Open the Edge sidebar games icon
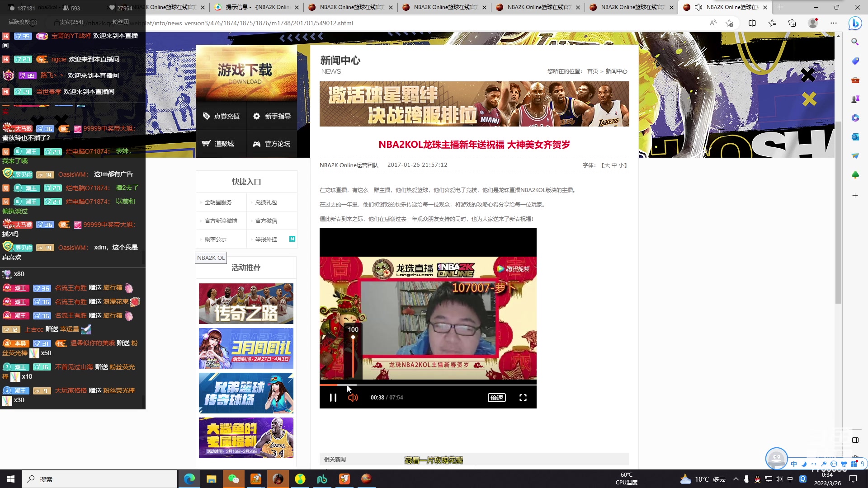The height and width of the screenshot is (488, 868). click(855, 99)
